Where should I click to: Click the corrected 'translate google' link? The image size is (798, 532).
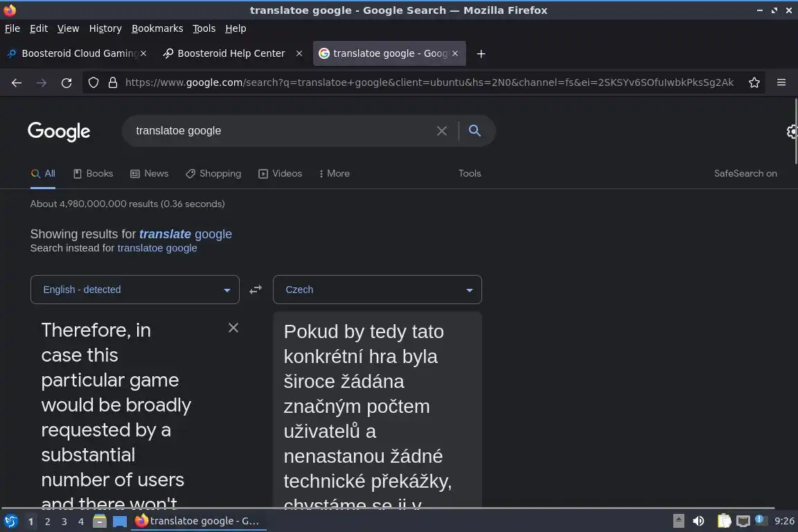[185, 234]
